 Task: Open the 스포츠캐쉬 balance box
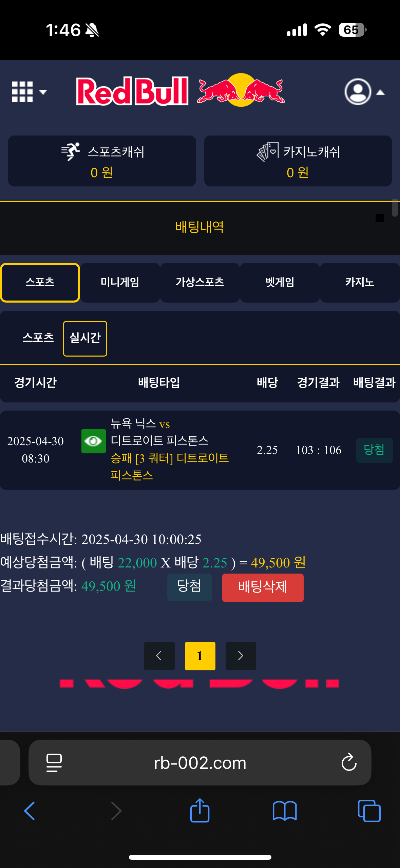point(102,161)
